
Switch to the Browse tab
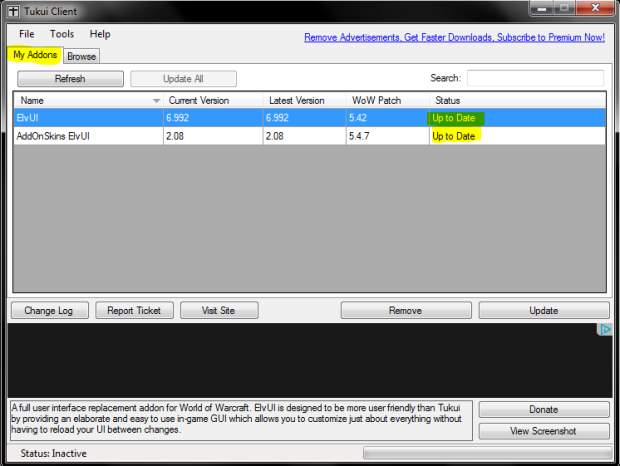pos(81,57)
